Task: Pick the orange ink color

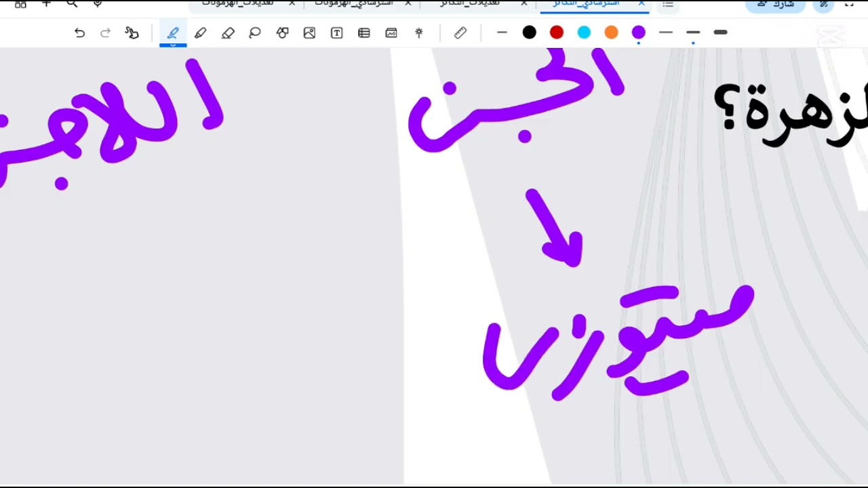Action: tap(611, 33)
